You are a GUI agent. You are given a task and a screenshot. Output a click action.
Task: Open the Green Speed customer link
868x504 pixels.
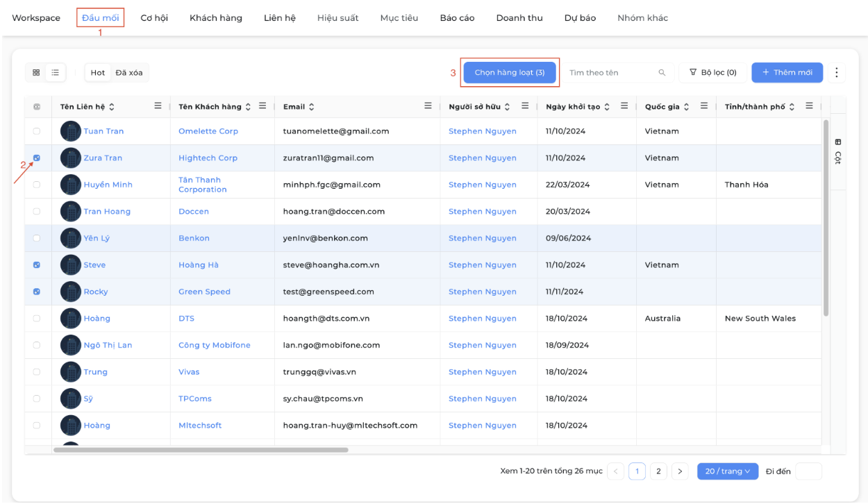(x=204, y=292)
